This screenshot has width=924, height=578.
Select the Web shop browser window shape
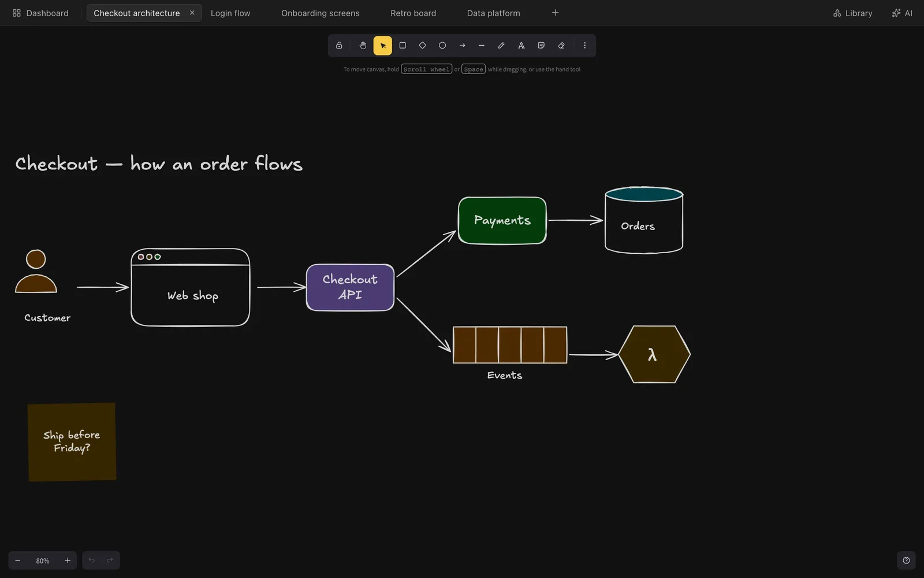coord(191,287)
